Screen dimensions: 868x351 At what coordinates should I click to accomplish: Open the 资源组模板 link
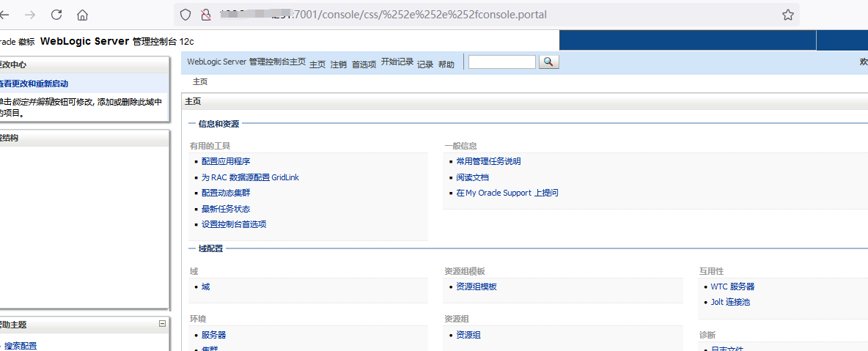pos(477,287)
